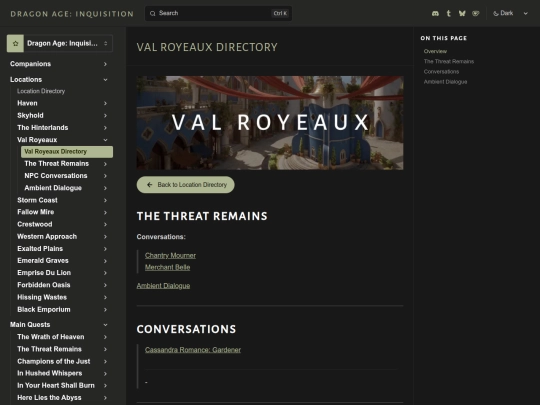The image size is (540, 405).
Task: Open Hissing Wastes in sidebar
Action: (x=42, y=297)
